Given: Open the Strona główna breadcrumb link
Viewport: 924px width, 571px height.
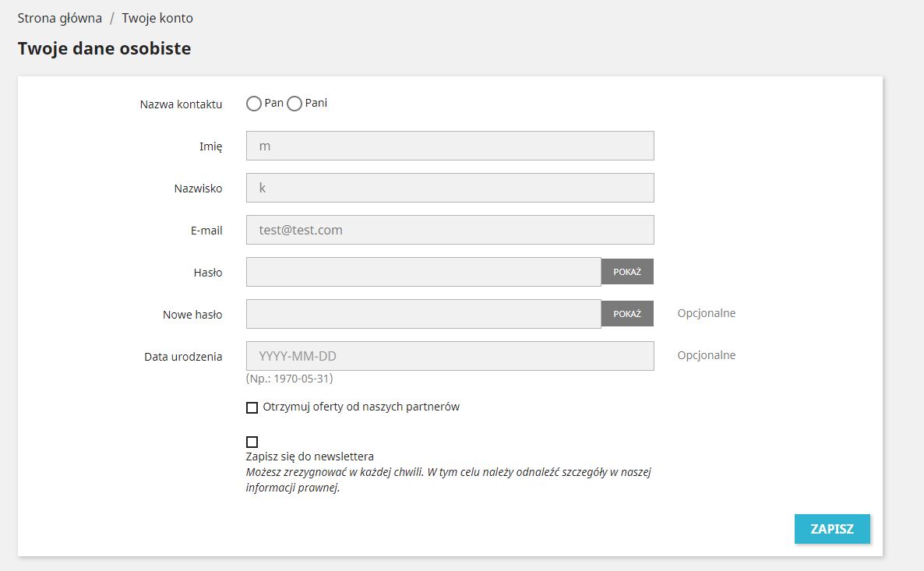Looking at the screenshot, I should pyautogui.click(x=60, y=18).
